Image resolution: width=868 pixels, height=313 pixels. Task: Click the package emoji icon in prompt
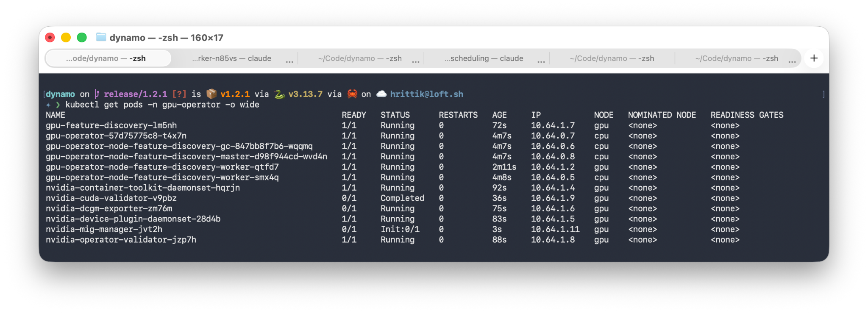[211, 94]
